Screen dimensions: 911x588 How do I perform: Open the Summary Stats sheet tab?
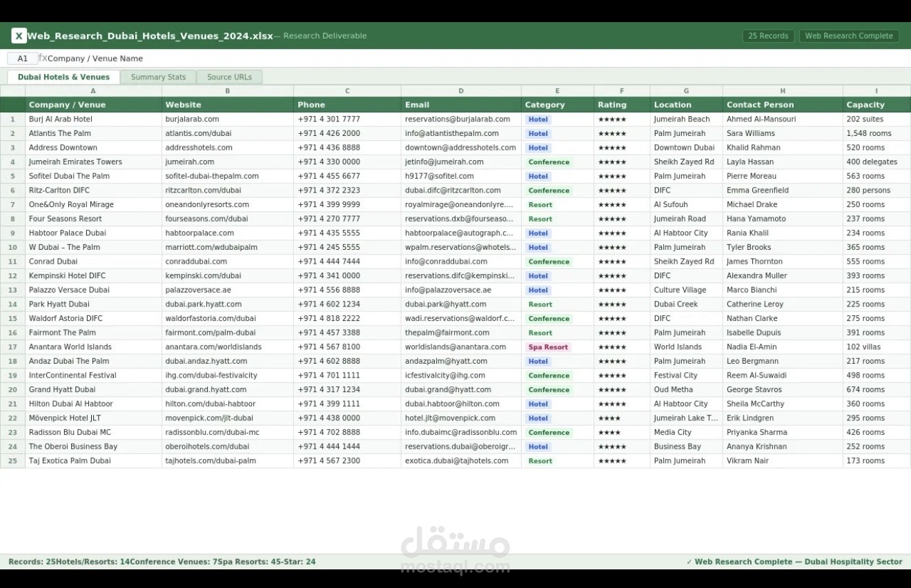point(158,77)
